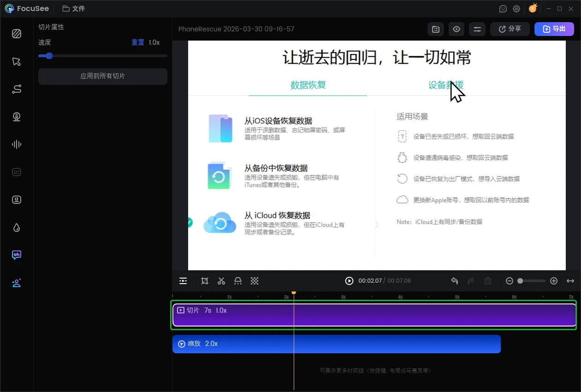Redo the last undone action
Image resolution: width=581 pixels, height=392 pixels.
471,281
